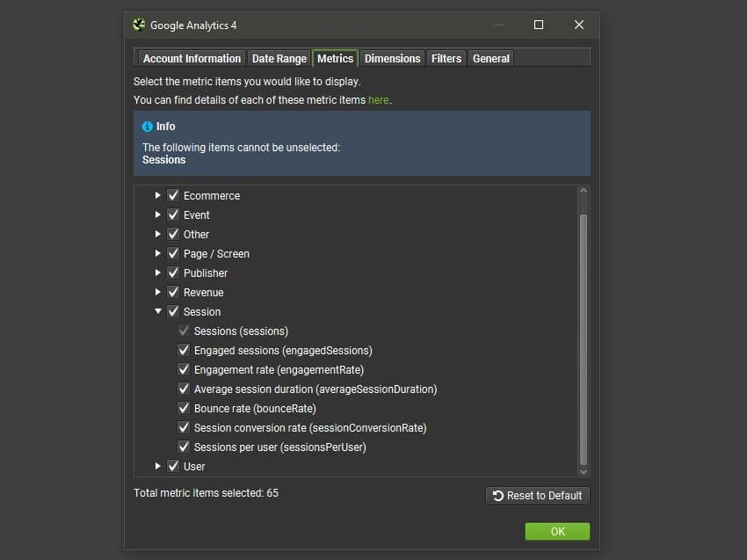The height and width of the screenshot is (560, 747).
Task: Confirm with the green OK button
Action: [x=557, y=531]
